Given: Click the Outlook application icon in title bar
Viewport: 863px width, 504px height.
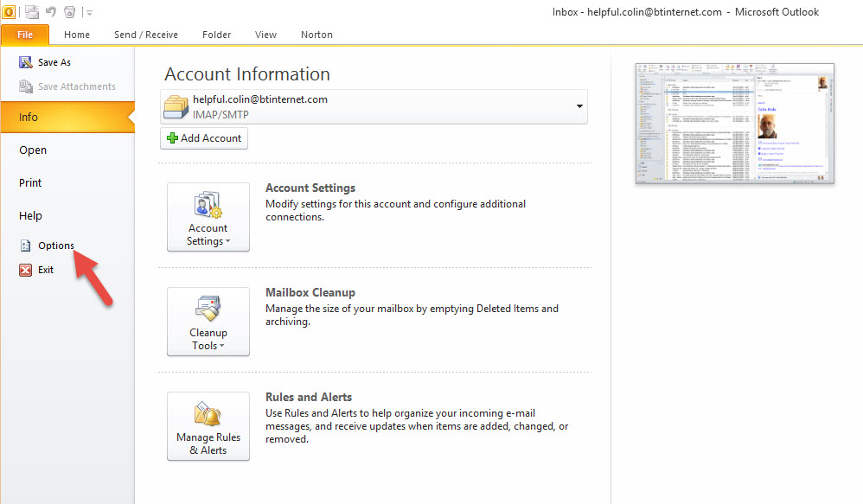Looking at the screenshot, I should click(x=9, y=11).
